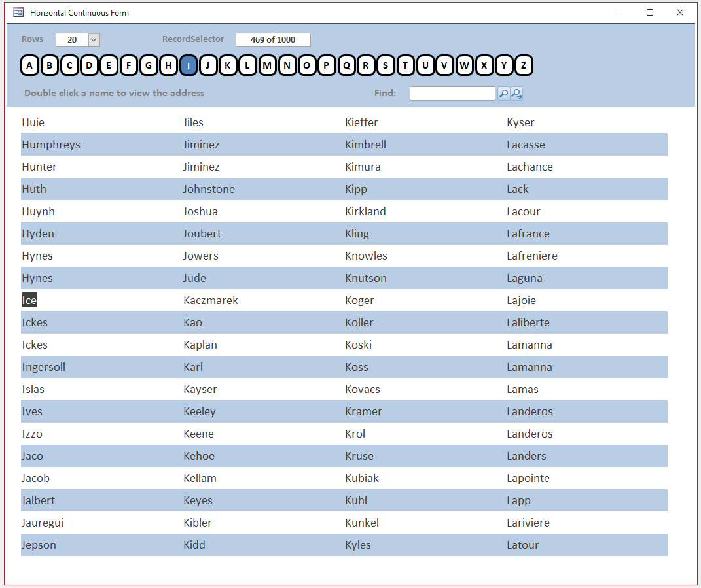Image resolution: width=701 pixels, height=588 pixels.
Task: Go to letter K names
Action: coord(228,65)
